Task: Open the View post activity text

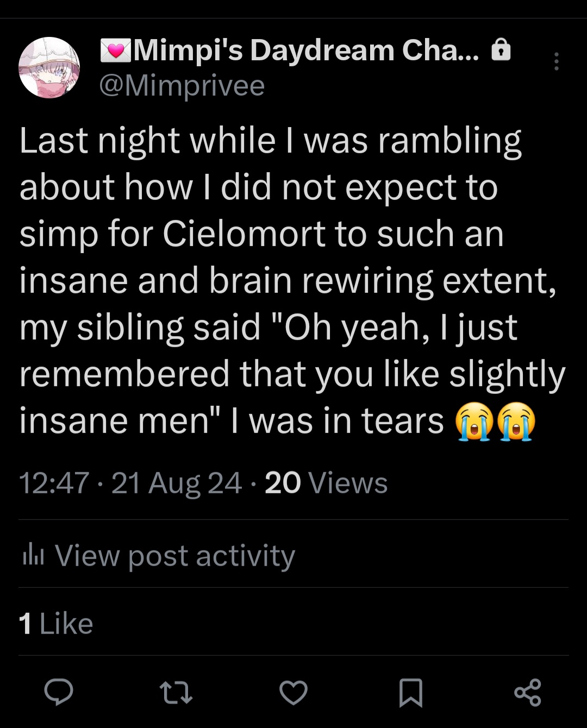Action: coord(175,556)
